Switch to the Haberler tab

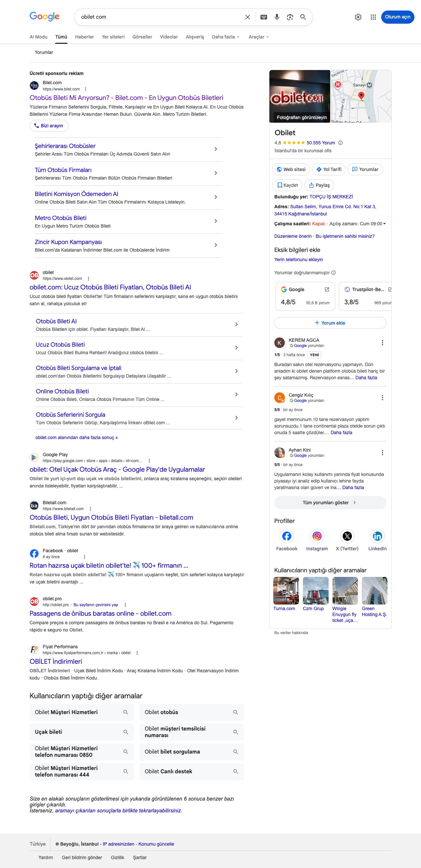point(84,37)
